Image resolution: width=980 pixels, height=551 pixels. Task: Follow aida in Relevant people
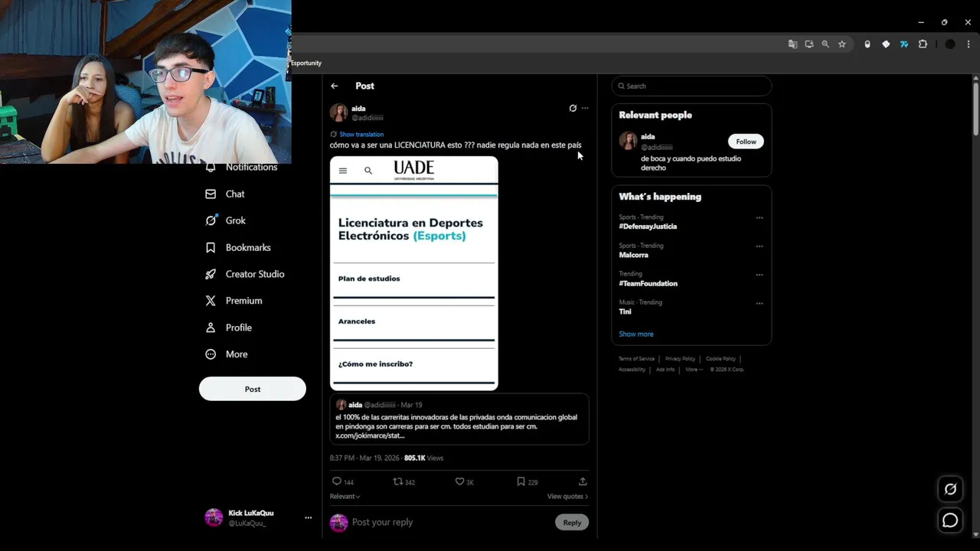coord(746,141)
